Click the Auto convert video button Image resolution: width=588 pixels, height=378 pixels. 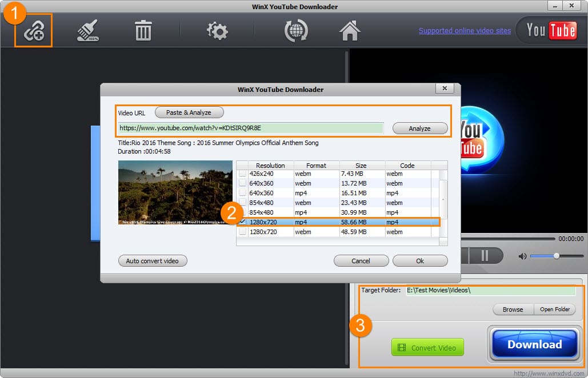click(x=153, y=261)
